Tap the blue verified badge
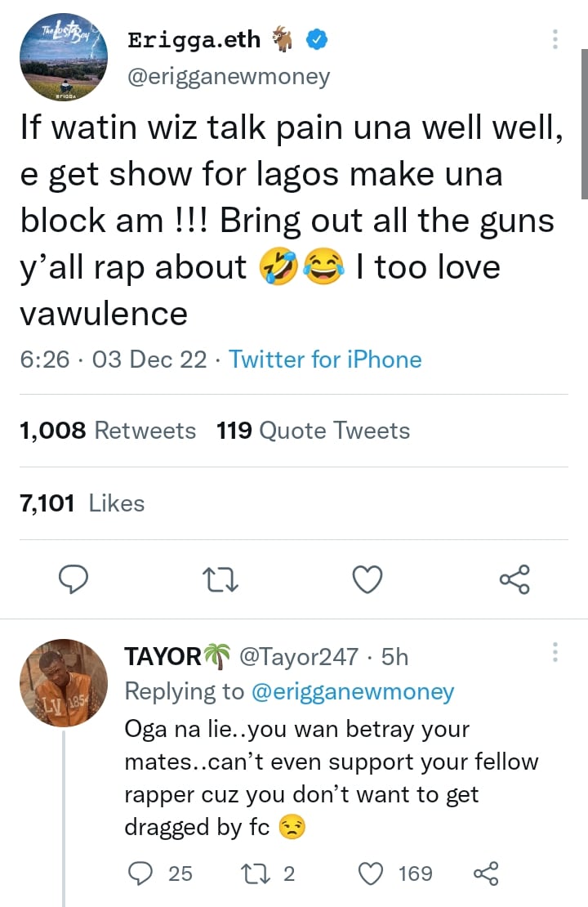This screenshot has height=907, width=588. pos(317,39)
